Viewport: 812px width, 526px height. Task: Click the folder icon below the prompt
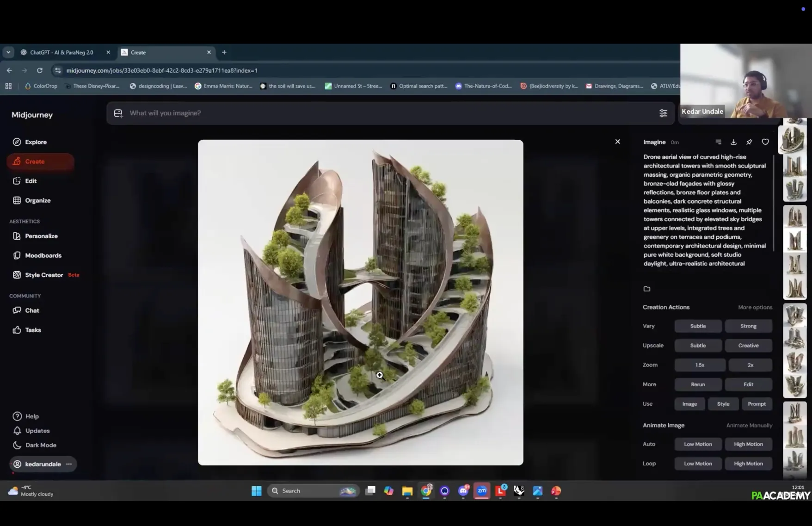tap(647, 289)
